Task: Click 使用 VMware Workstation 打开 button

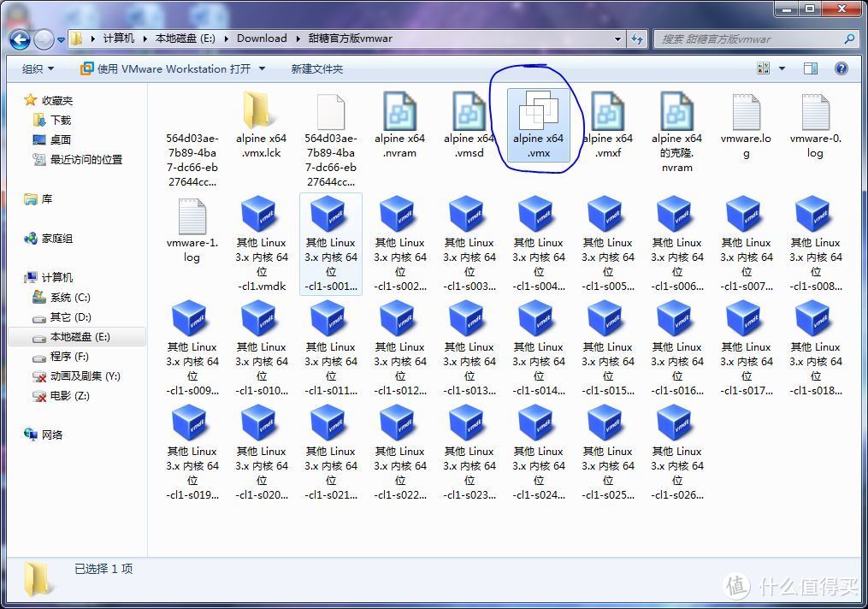Action: [x=166, y=68]
